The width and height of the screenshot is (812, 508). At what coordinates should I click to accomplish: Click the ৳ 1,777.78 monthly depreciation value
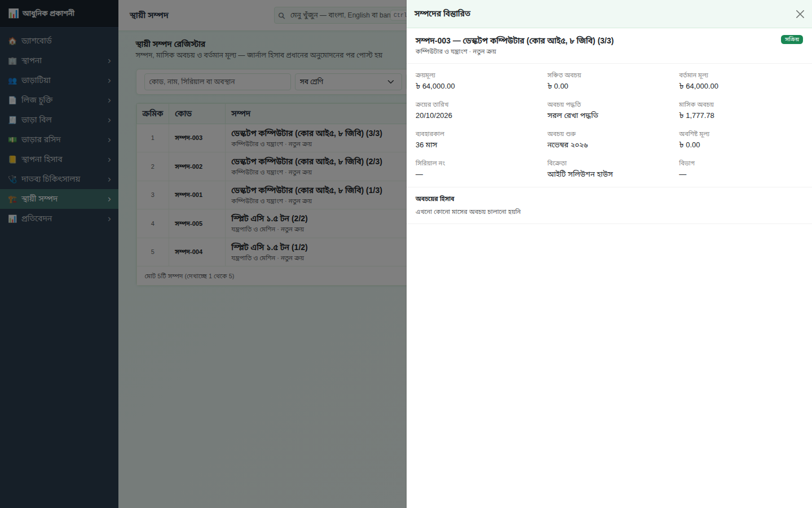pos(696,116)
